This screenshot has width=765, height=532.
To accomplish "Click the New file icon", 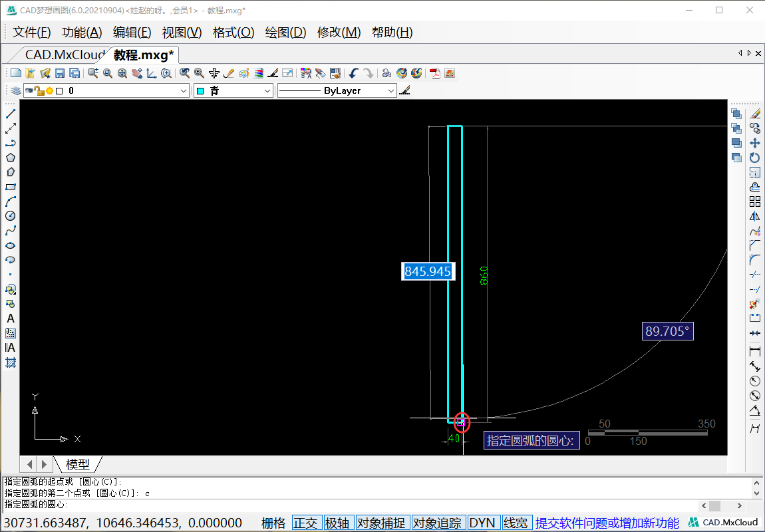I will 16,73.
